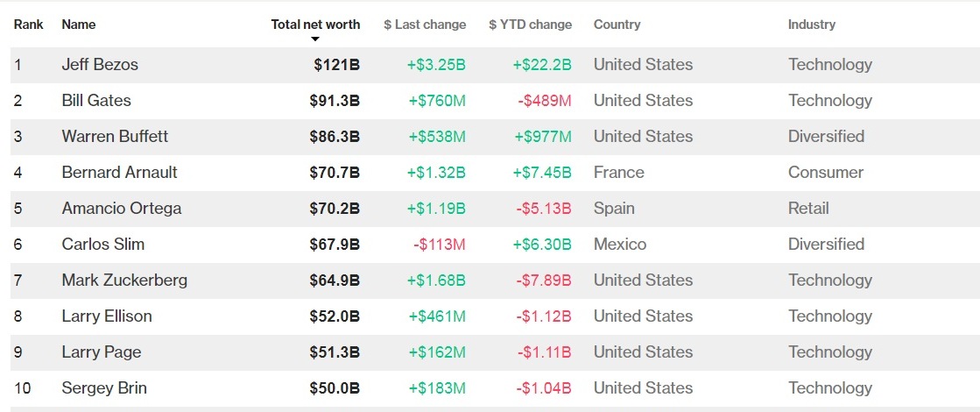
Task: Click the Industry column header
Action: [x=812, y=25]
